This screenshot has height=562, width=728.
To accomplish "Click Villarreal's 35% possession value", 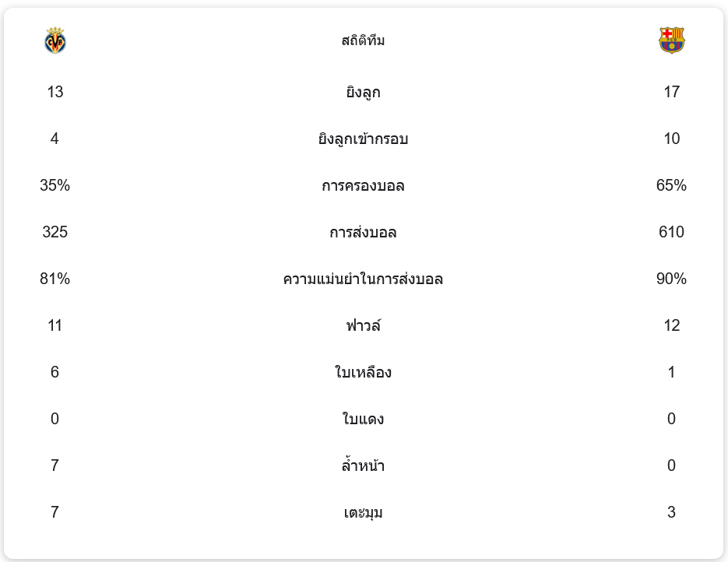I will point(55,185).
